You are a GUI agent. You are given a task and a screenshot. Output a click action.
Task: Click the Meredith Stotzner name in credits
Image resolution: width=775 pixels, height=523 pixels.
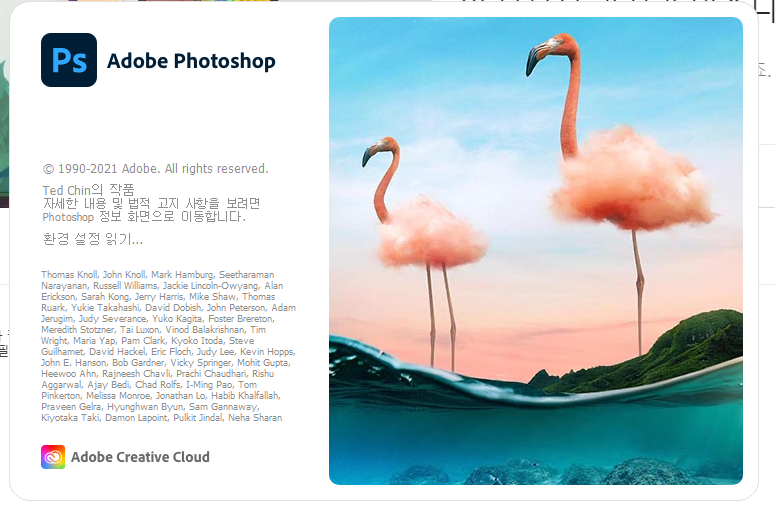(x=78, y=330)
